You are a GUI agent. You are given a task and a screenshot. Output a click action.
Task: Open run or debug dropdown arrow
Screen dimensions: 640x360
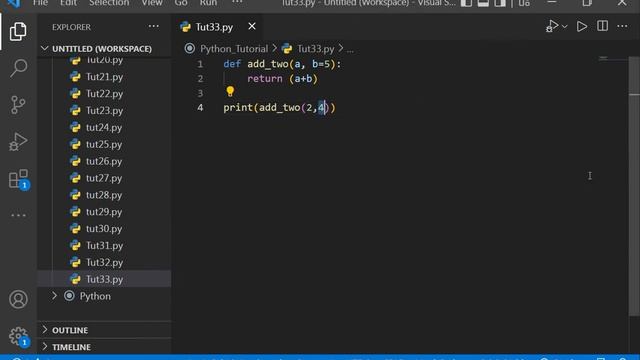(x=564, y=27)
